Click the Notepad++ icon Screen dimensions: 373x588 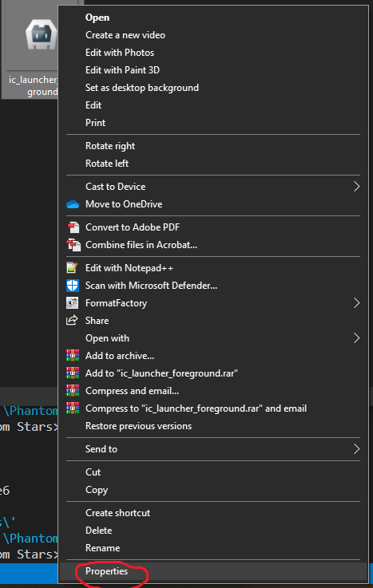click(72, 268)
